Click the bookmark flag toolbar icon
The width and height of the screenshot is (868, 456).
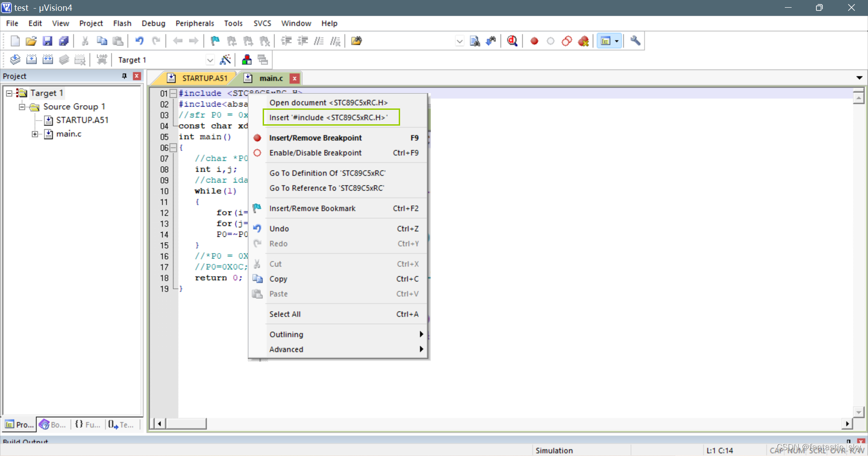coord(215,41)
